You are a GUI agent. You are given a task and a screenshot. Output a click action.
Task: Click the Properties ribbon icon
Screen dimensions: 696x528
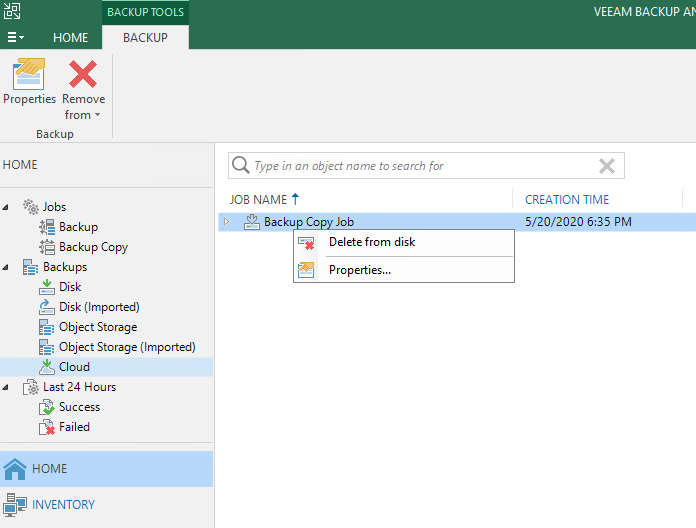(x=29, y=77)
